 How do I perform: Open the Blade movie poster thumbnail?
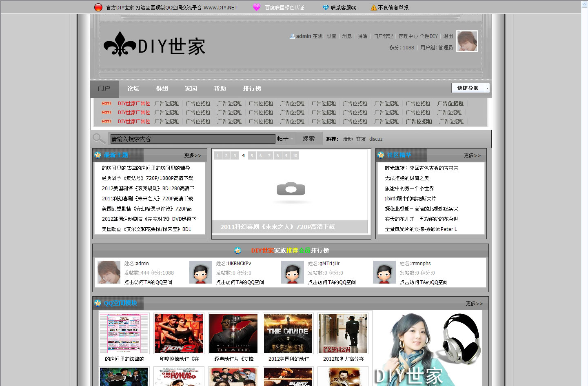pos(233,333)
